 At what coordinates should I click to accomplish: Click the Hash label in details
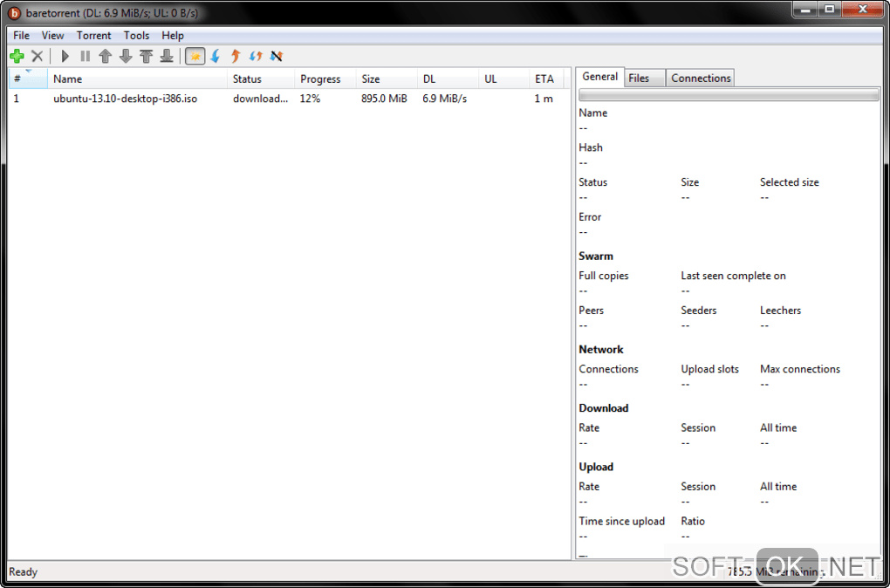(x=591, y=147)
